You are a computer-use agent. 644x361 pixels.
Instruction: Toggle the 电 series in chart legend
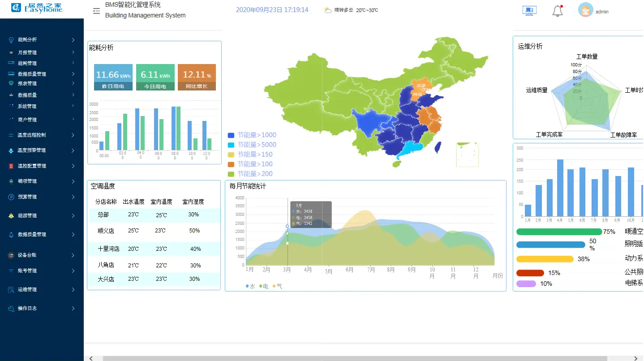point(263,286)
